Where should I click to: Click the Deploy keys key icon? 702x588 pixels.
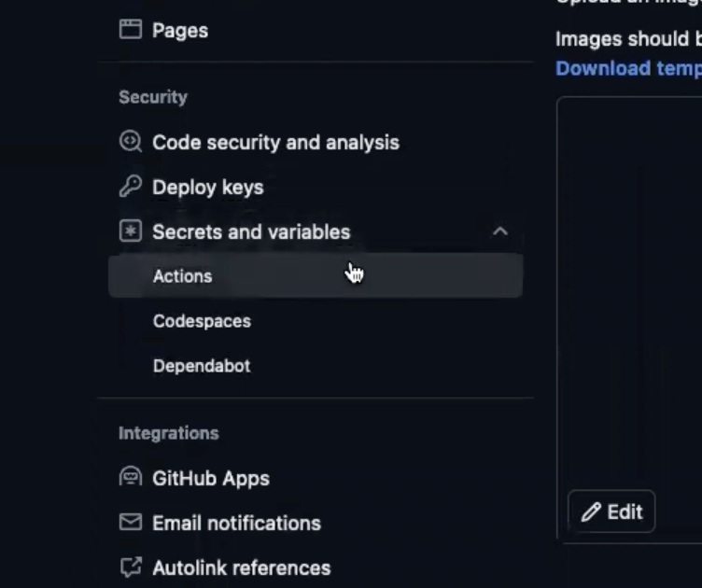coord(131,186)
